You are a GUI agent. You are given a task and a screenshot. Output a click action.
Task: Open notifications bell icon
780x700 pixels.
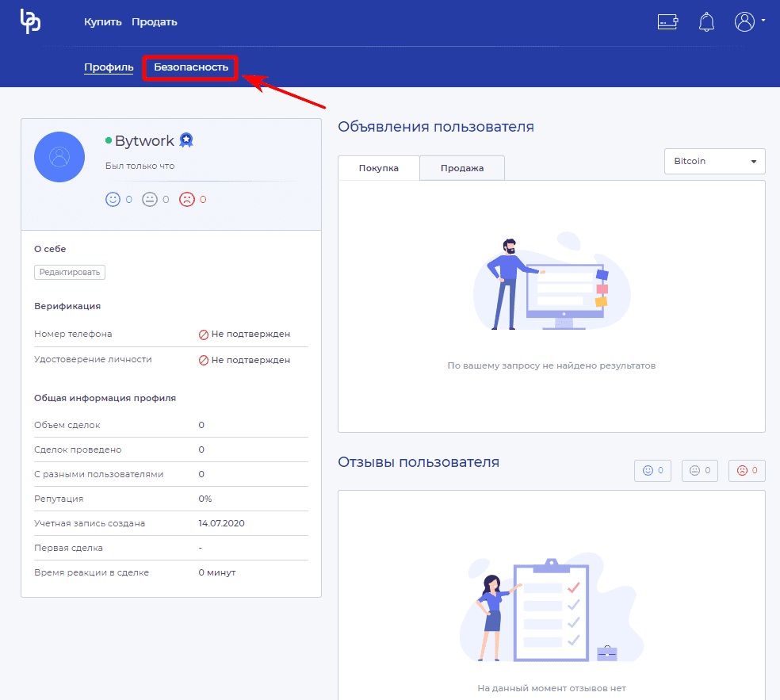coord(706,22)
